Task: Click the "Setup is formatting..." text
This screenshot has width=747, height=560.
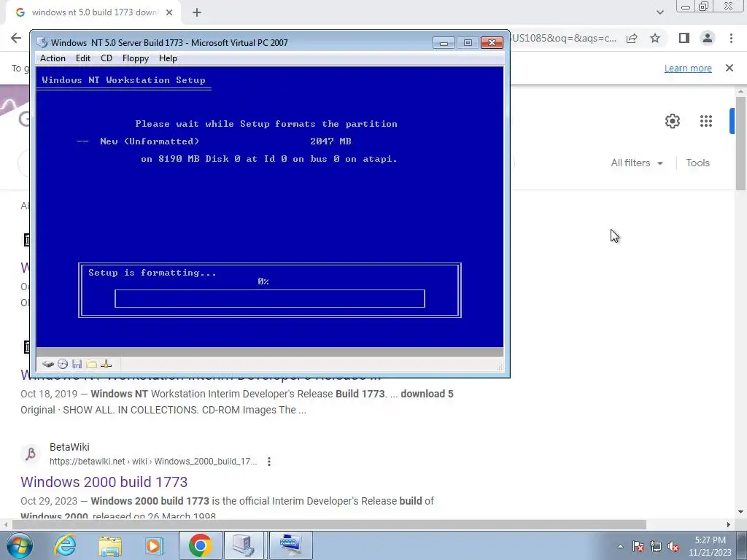Action: click(x=152, y=273)
